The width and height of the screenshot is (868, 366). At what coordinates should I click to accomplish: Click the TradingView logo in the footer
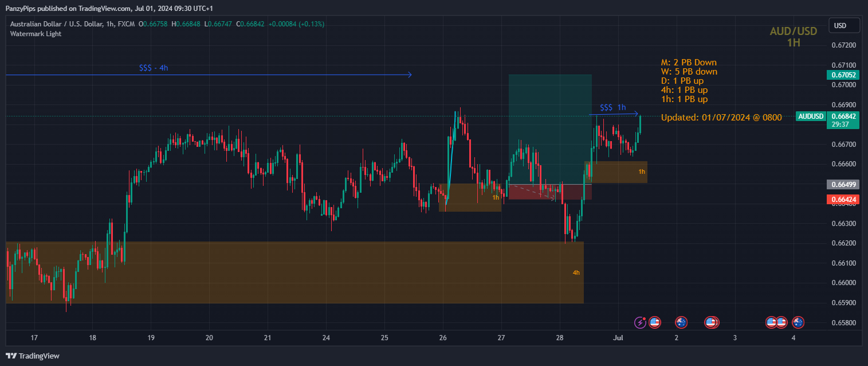click(x=33, y=356)
